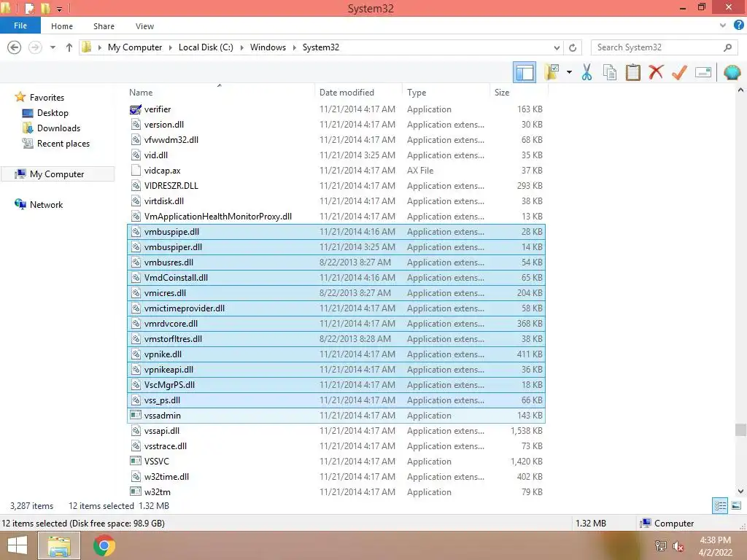This screenshot has width=747, height=560.
Task: Click Windows in the address breadcrumb
Action: point(268,47)
